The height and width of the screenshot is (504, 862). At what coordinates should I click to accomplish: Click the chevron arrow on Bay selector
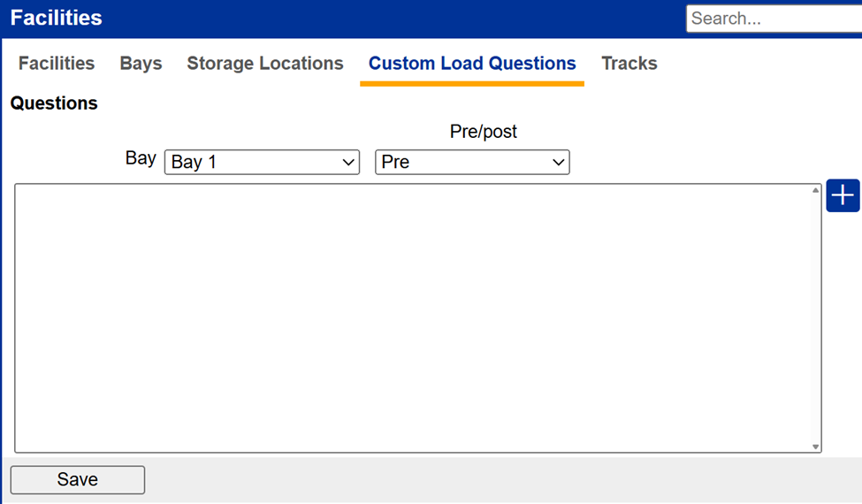pyautogui.click(x=348, y=163)
